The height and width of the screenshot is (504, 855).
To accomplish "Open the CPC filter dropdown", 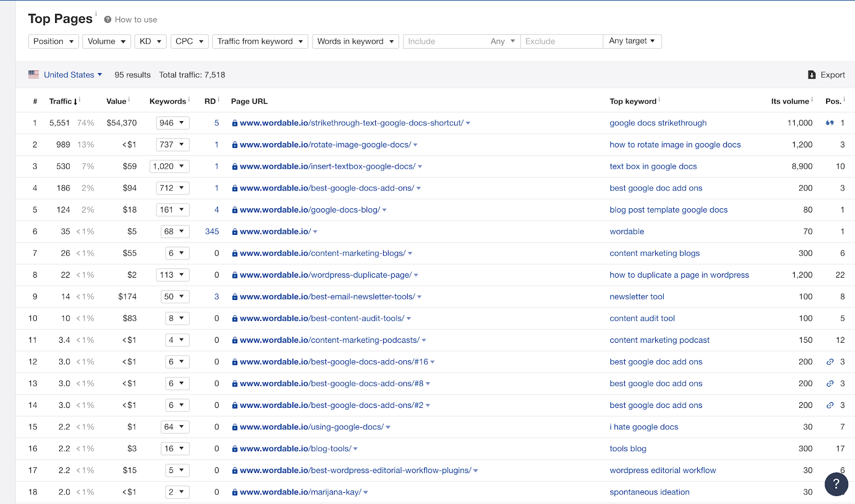I will point(189,41).
